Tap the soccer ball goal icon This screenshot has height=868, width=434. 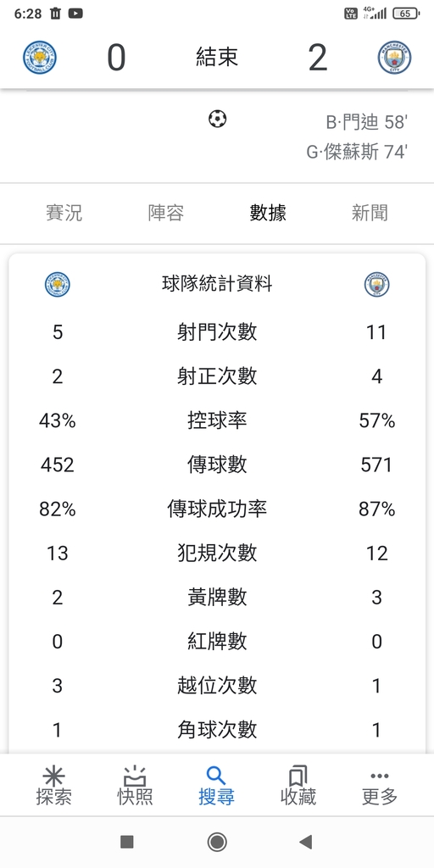click(x=218, y=119)
